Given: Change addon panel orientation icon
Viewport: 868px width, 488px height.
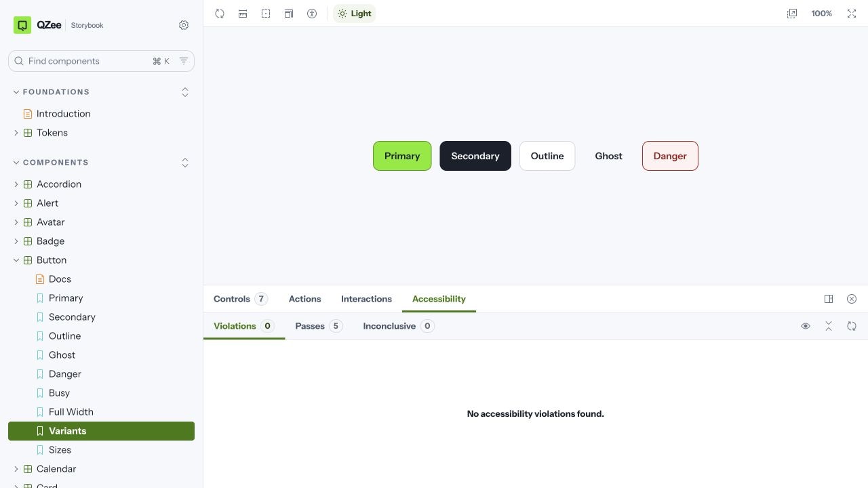Looking at the screenshot, I should 829,299.
